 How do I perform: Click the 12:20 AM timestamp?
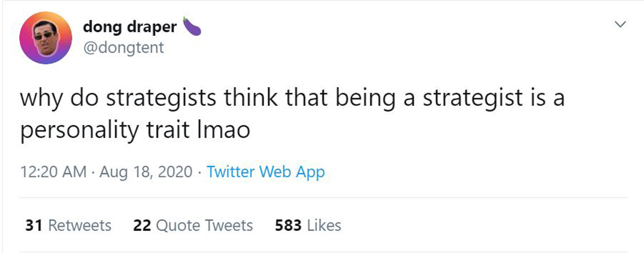[53, 172]
